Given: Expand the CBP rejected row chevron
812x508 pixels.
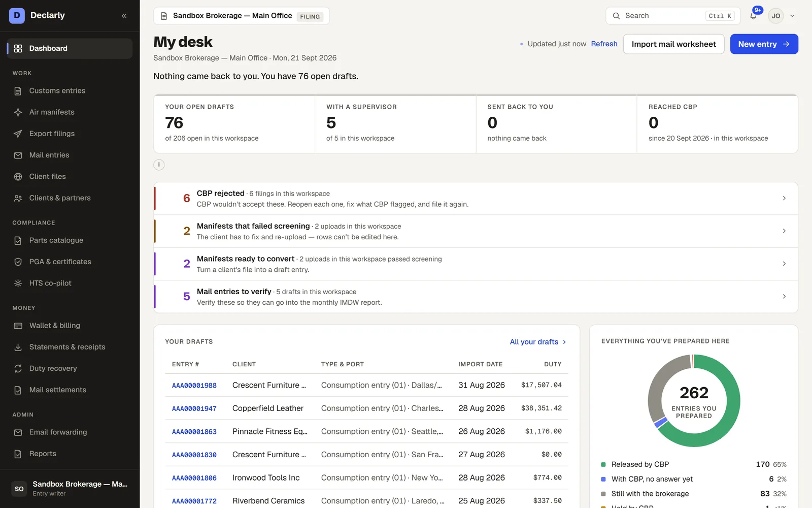Looking at the screenshot, I should (x=784, y=198).
